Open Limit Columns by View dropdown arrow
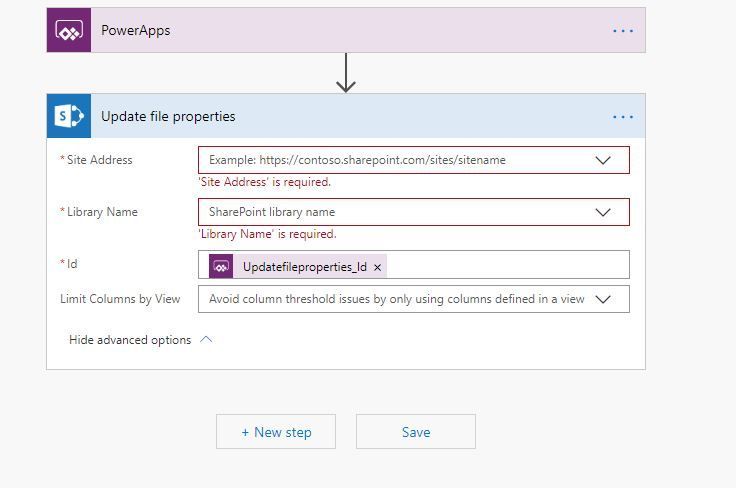 click(603, 299)
